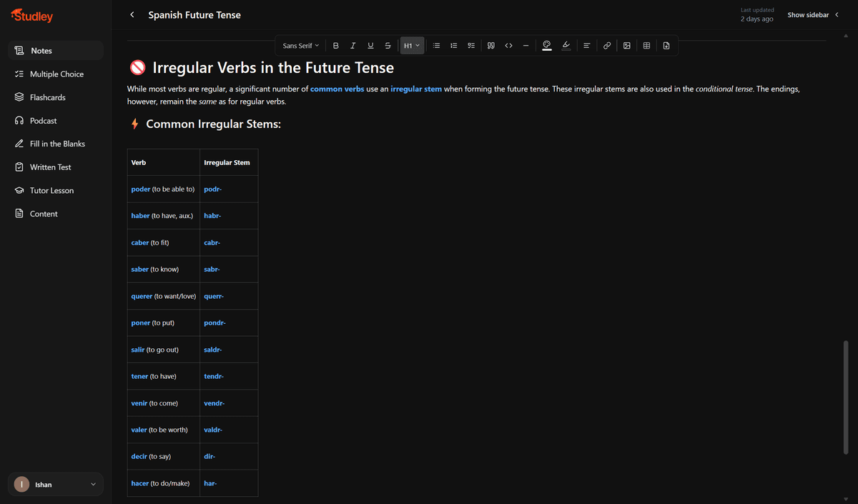
Task: Click the scrollbar down arrow
Action: [x=847, y=498]
